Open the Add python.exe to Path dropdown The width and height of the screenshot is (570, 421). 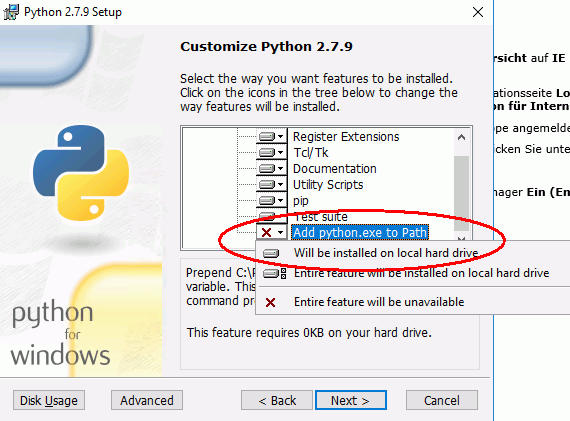pos(271,232)
